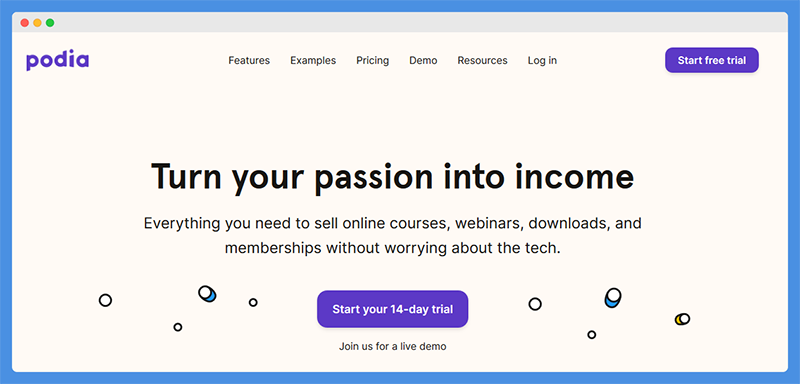800x384 pixels.
Task: Click the Turn your passion into income headline
Action: (392, 176)
